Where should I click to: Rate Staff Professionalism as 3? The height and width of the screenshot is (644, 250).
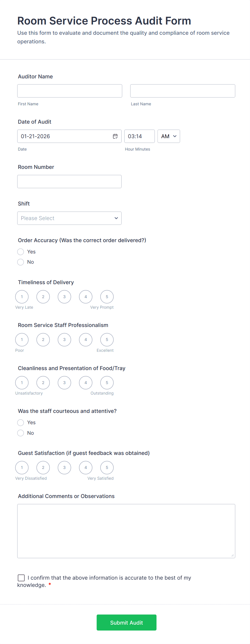64,340
